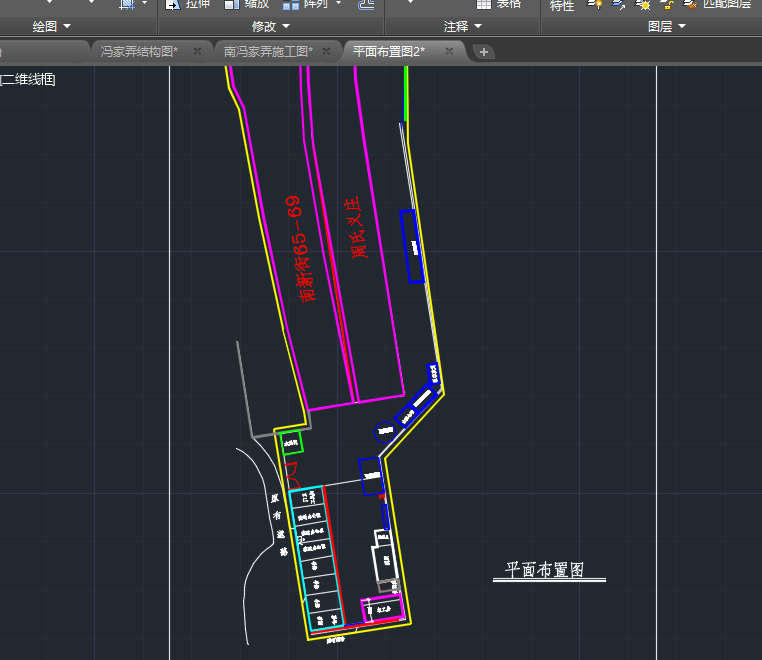This screenshot has height=660, width=762.
Task: Click the layer lock padlock icon
Action: (x=667, y=5)
